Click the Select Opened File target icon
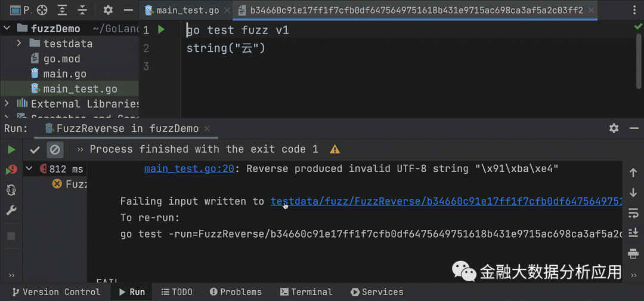This screenshot has height=301, width=644. [x=42, y=10]
